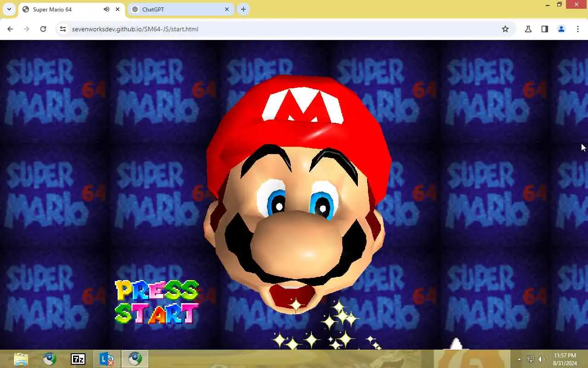Select the Super Mario 64 tab
This screenshot has height=368, width=588.
[x=71, y=9]
